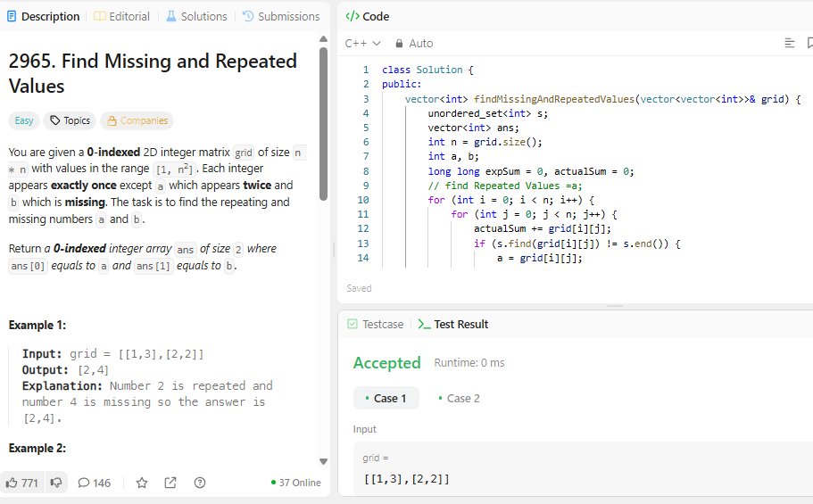Click line number 14 in the editor

click(x=363, y=258)
